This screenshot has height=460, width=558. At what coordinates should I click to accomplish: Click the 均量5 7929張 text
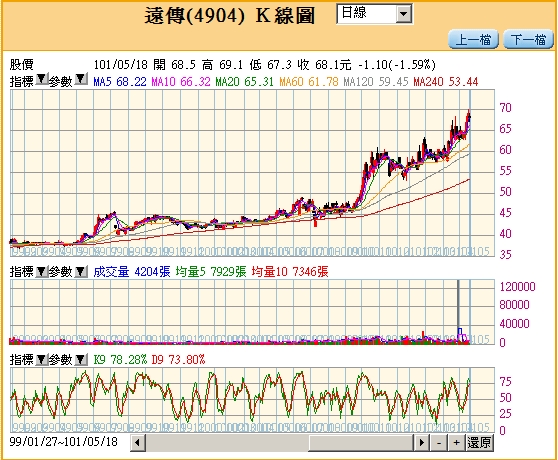point(211,272)
